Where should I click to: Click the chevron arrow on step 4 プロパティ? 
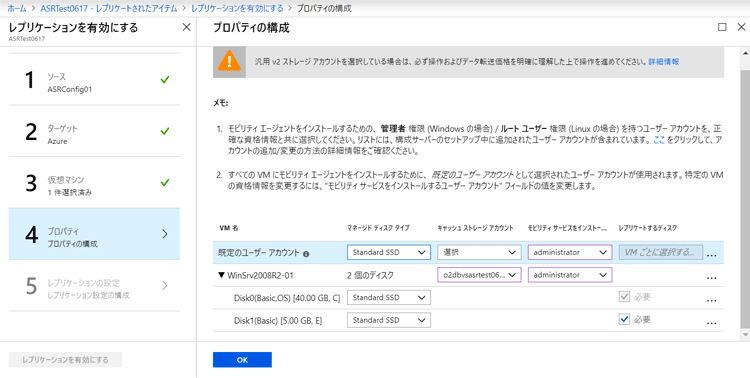tap(165, 234)
